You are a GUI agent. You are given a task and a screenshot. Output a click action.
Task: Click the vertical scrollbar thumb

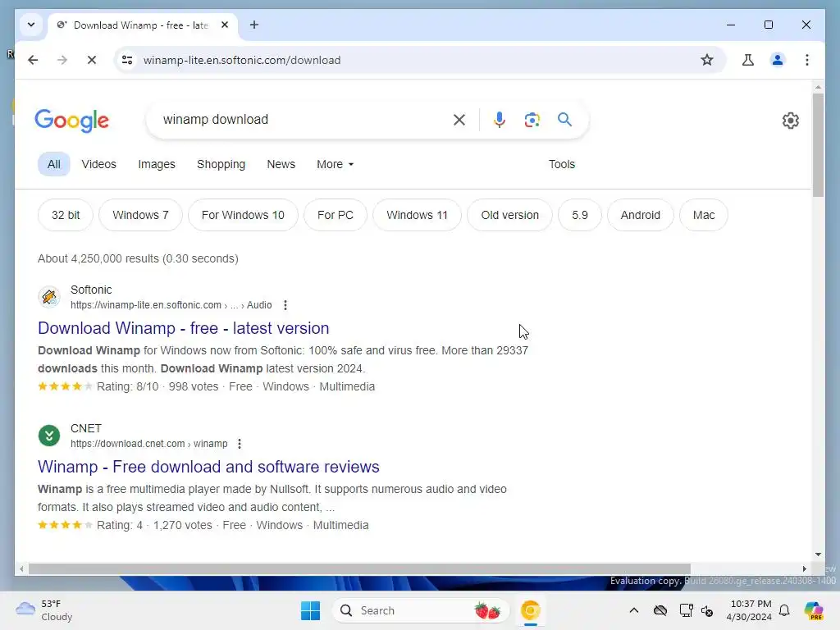pyautogui.click(x=818, y=144)
